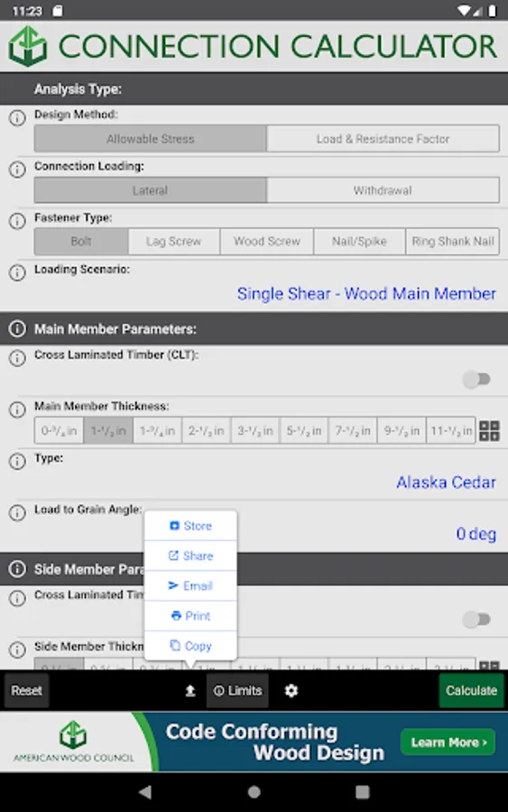This screenshot has width=508, height=812.
Task: Tap American Wood Council ad logo
Action: pyautogui.click(x=73, y=741)
